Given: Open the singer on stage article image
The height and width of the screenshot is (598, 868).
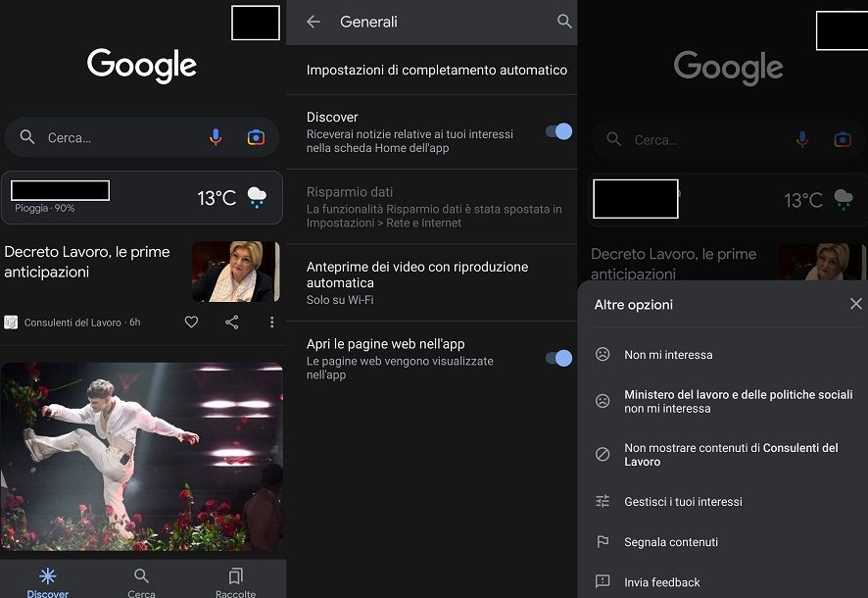Looking at the screenshot, I should click(142, 457).
